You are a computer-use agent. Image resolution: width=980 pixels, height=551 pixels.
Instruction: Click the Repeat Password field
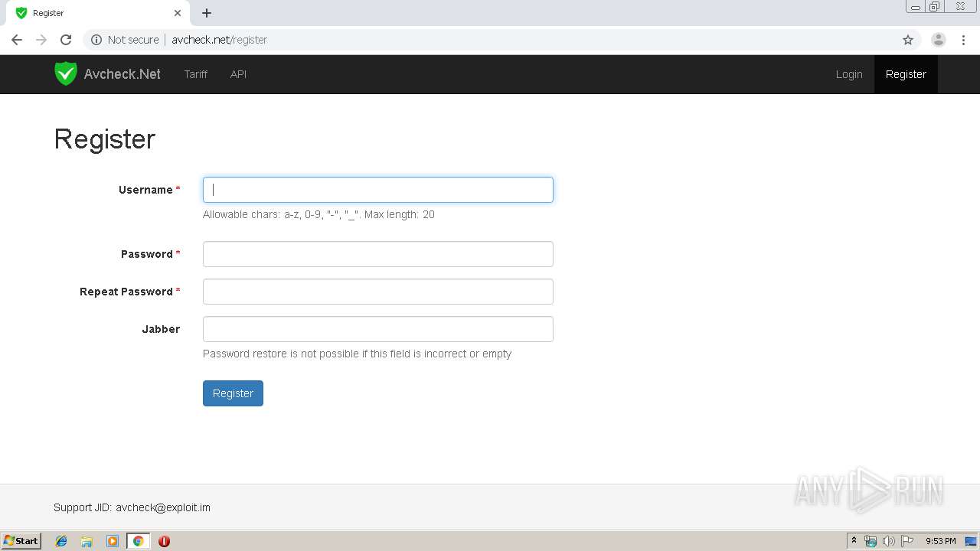point(378,292)
